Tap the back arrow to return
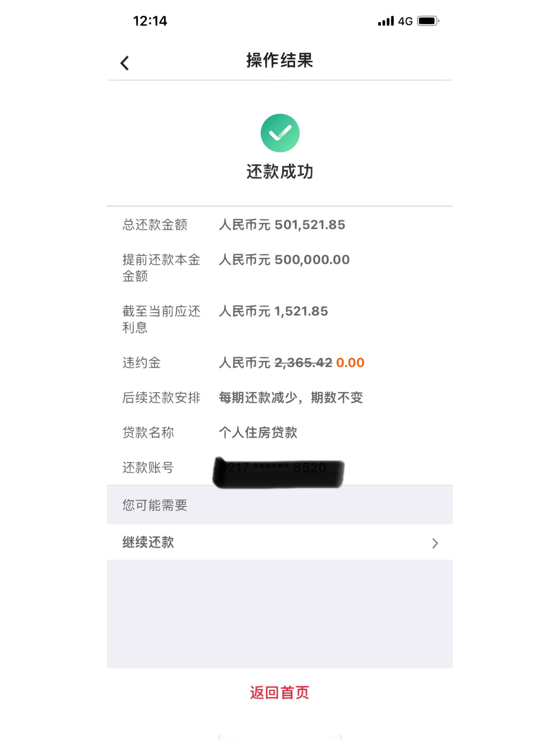The width and height of the screenshot is (560, 747). click(x=124, y=62)
